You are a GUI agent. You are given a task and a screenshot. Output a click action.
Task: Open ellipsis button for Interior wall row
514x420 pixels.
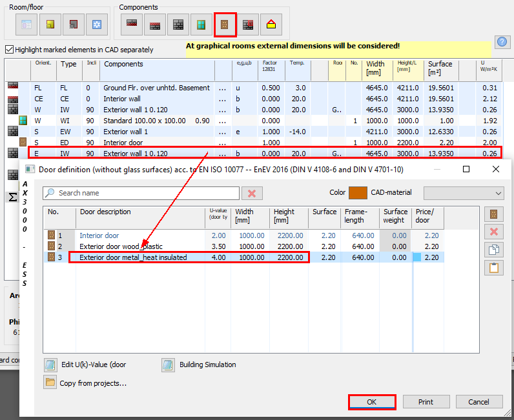click(x=222, y=99)
